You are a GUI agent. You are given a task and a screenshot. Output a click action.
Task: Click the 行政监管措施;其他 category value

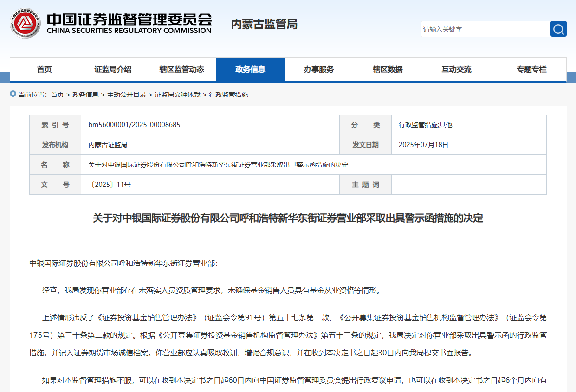[425, 125]
